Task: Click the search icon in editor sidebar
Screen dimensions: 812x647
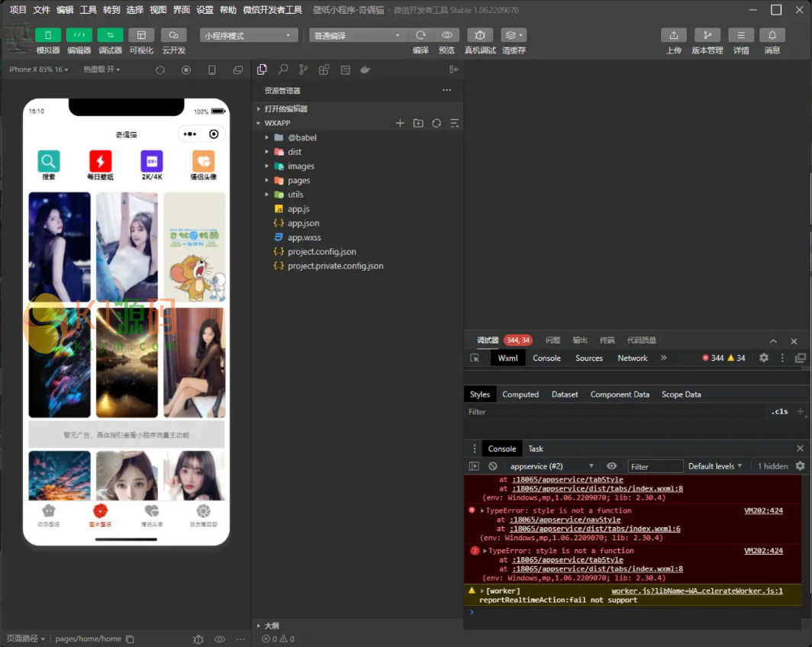Action: click(283, 69)
